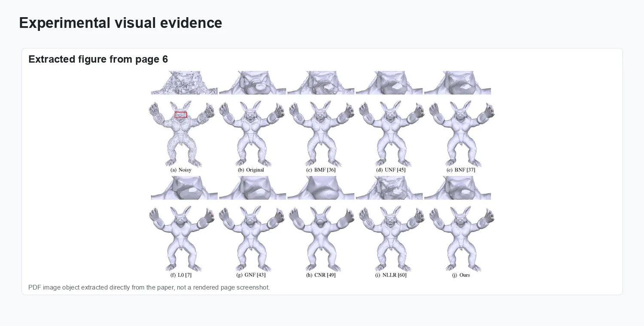The image size is (644, 326).
Task: Click the Noisy armadillo model image
Action: [x=182, y=133]
